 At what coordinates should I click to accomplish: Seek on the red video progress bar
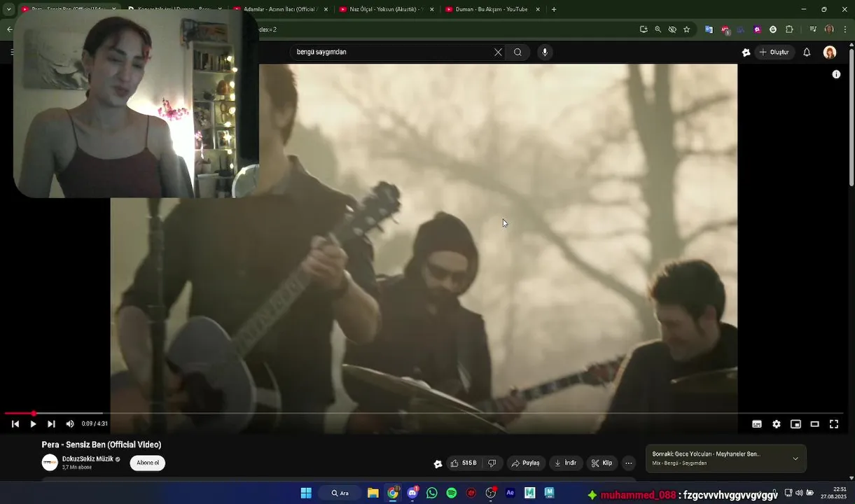[x=423, y=414]
